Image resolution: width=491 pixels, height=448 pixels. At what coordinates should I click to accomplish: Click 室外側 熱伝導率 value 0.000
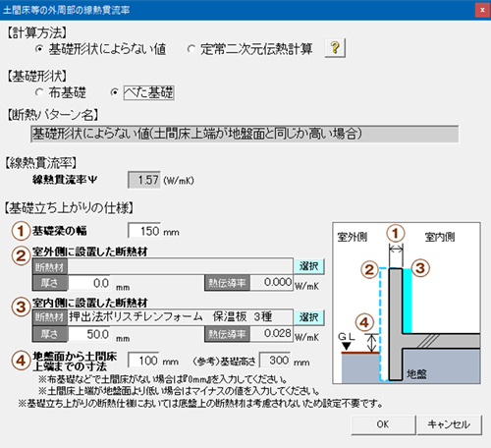pos(271,283)
